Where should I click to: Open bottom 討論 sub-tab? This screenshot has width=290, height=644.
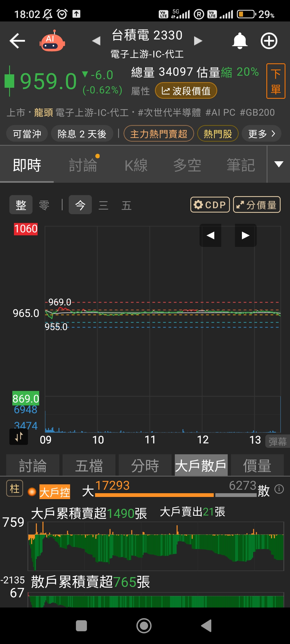(33, 465)
